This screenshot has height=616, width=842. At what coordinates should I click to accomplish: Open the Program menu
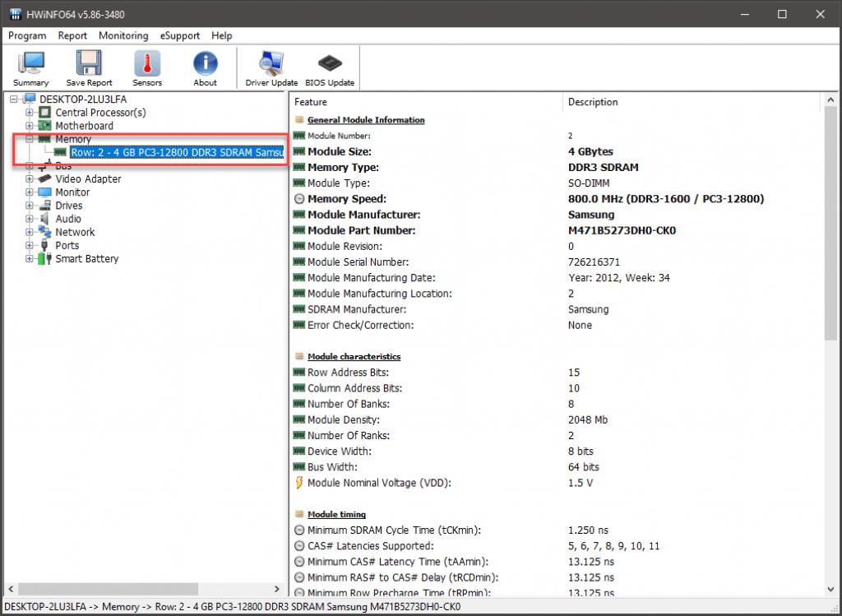[x=27, y=35]
